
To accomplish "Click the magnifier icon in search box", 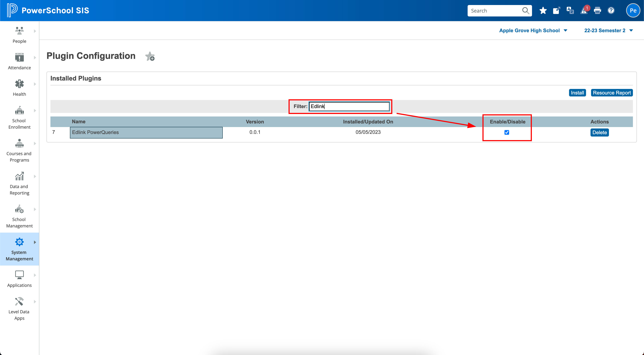I will pos(526,11).
